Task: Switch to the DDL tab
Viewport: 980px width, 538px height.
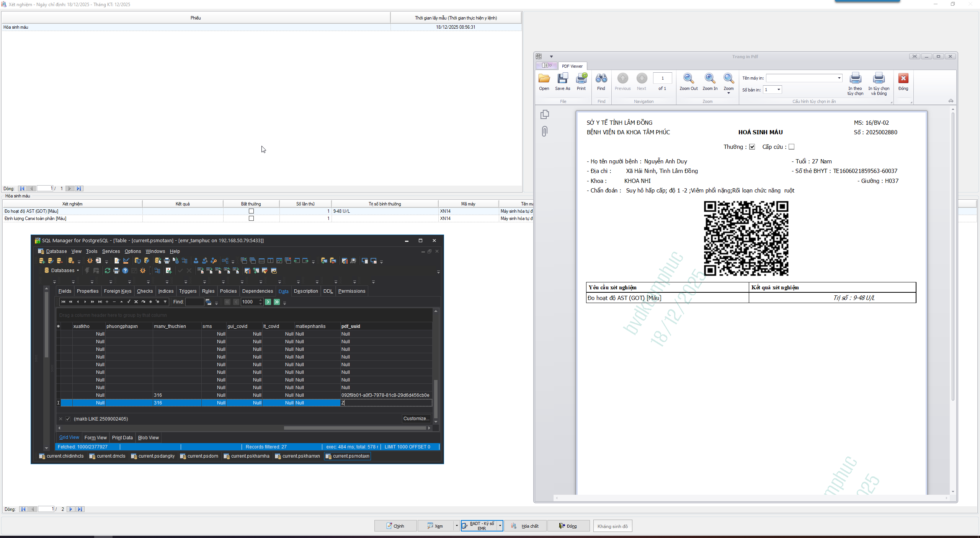Action: pos(328,291)
